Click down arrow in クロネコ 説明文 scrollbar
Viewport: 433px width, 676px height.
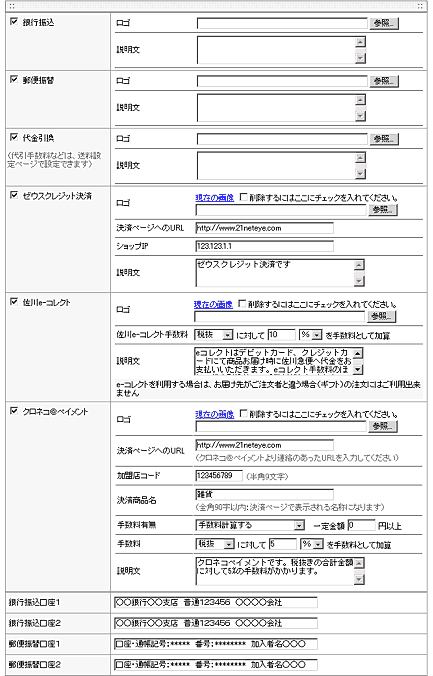point(359,579)
